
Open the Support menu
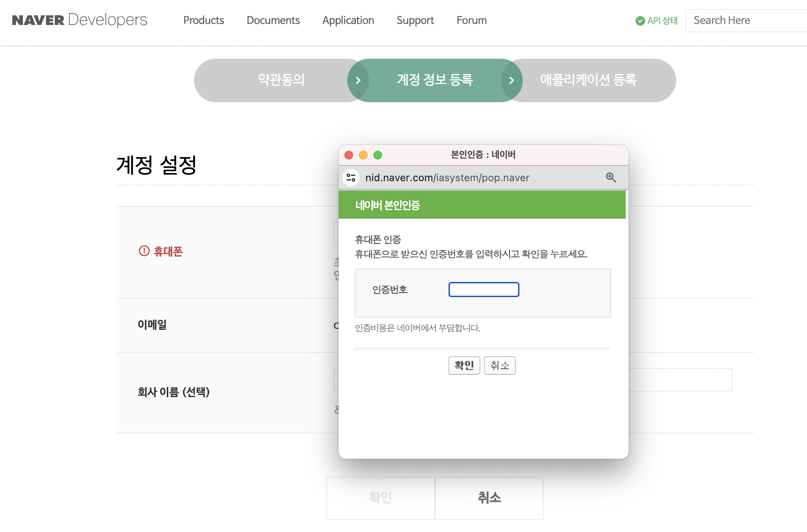click(x=415, y=20)
